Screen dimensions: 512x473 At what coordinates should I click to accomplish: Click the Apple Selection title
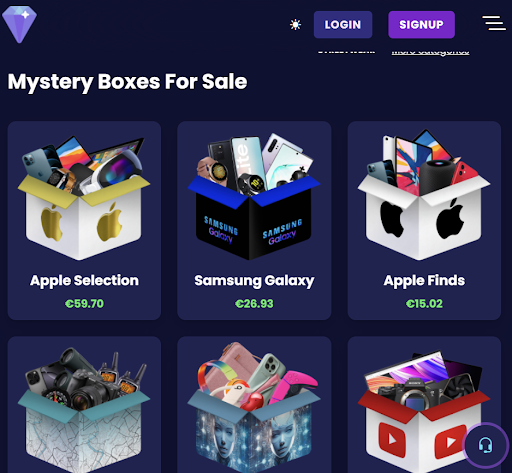[x=84, y=281]
